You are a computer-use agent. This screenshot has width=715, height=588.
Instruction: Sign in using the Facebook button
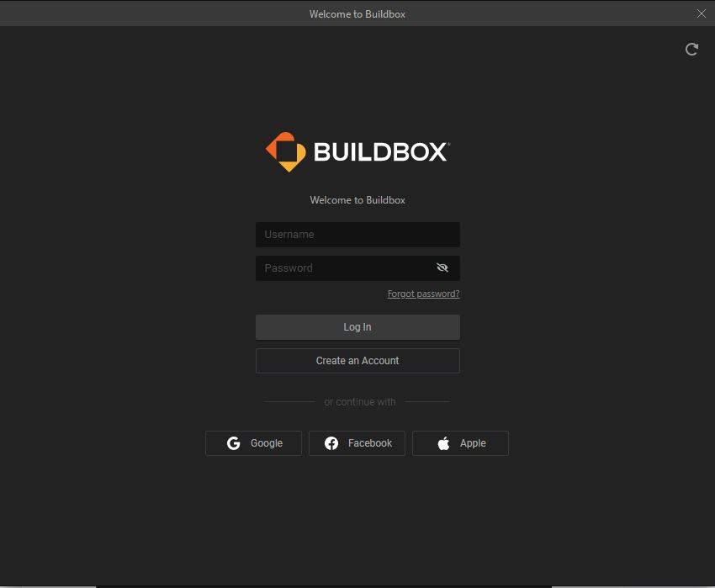357,443
